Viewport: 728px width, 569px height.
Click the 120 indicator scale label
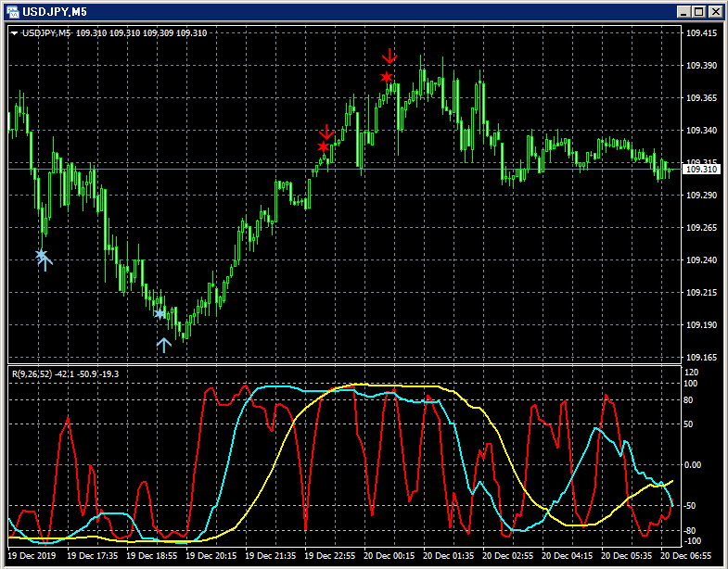(691, 373)
